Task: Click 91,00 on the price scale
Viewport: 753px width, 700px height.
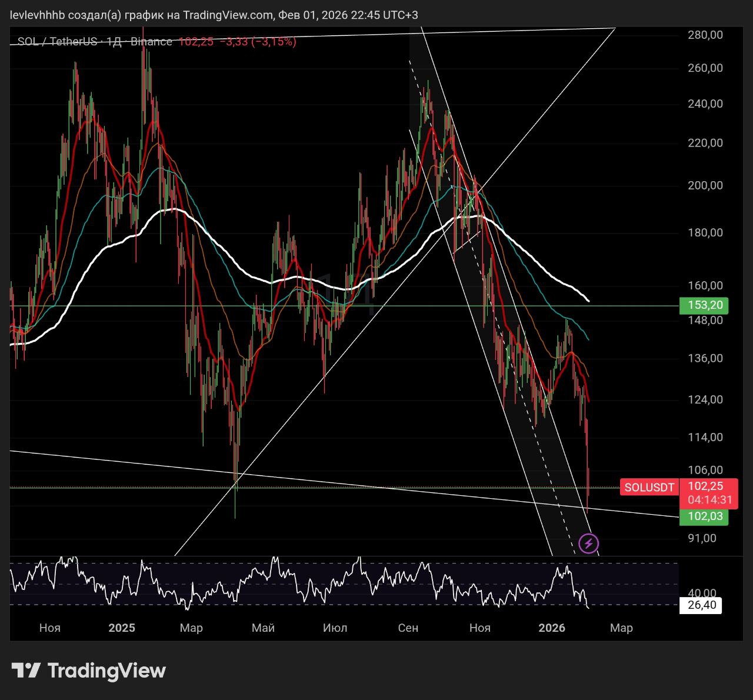Action: coord(702,538)
